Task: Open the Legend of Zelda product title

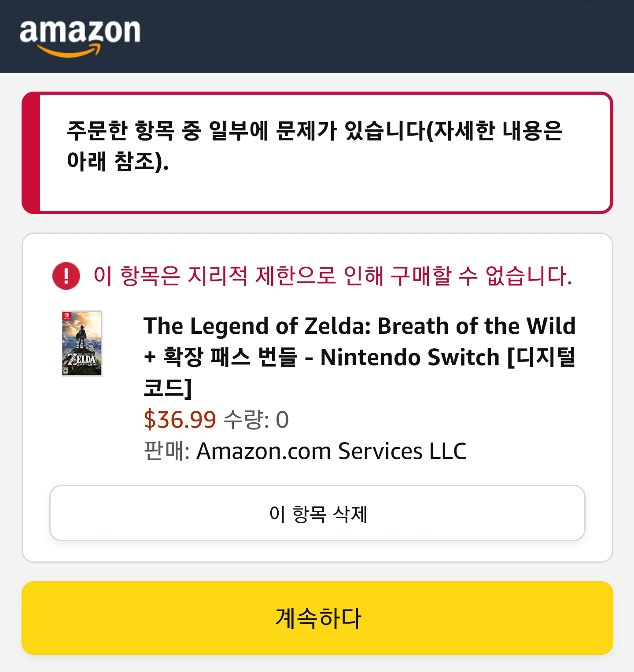Action: pyautogui.click(x=359, y=326)
